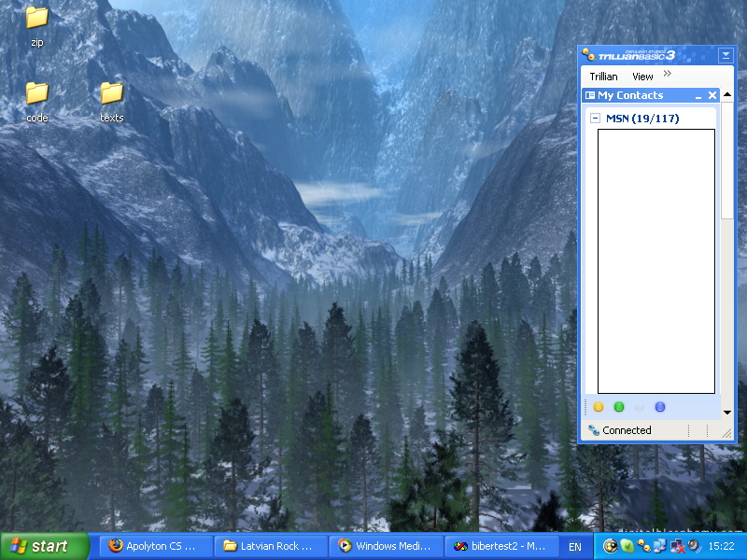Click the Connected status icon

pos(593,430)
